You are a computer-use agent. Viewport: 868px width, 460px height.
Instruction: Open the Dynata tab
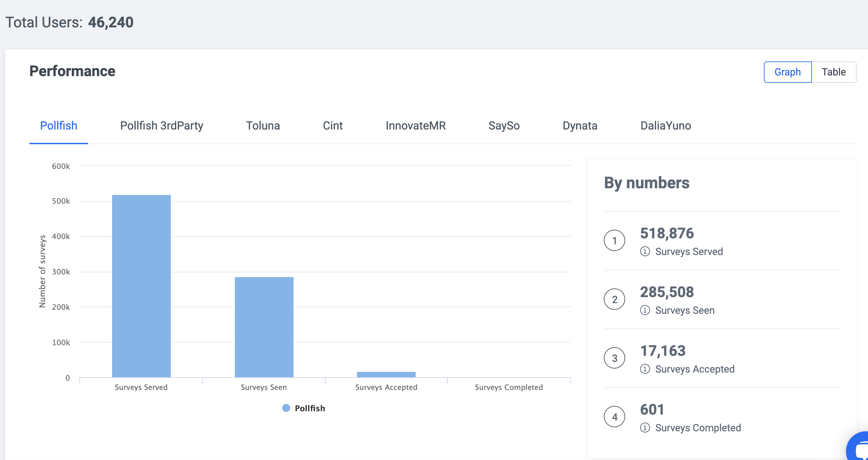coord(580,126)
